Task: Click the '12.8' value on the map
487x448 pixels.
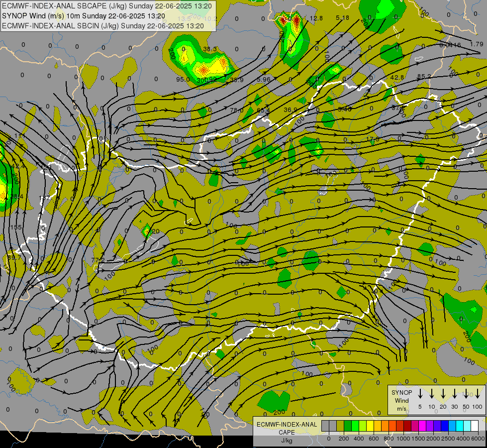Action: [x=316, y=18]
